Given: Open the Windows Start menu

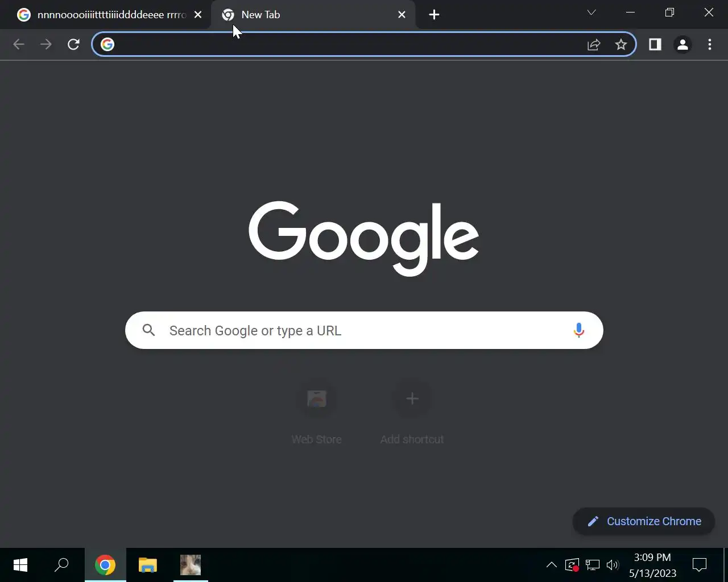Looking at the screenshot, I should point(20,565).
